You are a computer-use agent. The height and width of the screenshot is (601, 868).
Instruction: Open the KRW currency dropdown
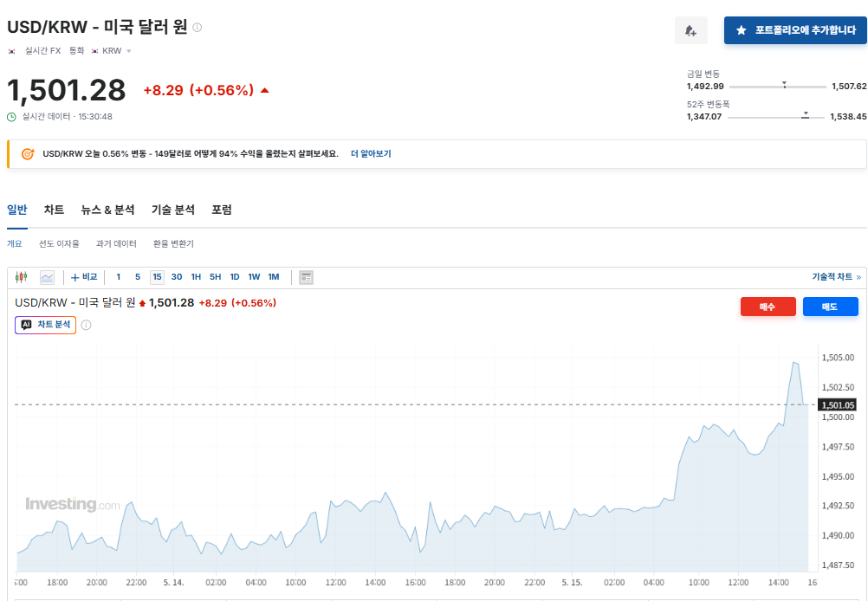point(112,51)
